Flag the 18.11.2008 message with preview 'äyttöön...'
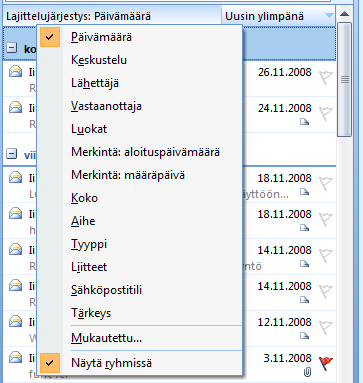 point(326,184)
